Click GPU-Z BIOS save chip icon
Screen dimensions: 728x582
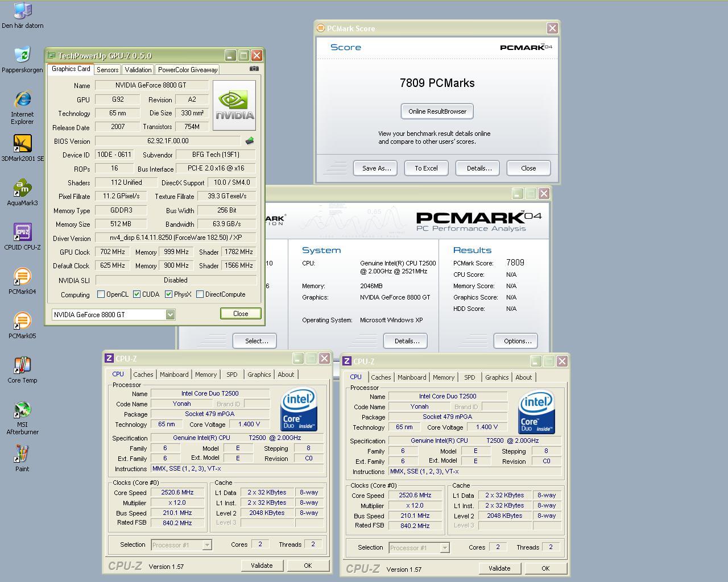(250, 140)
